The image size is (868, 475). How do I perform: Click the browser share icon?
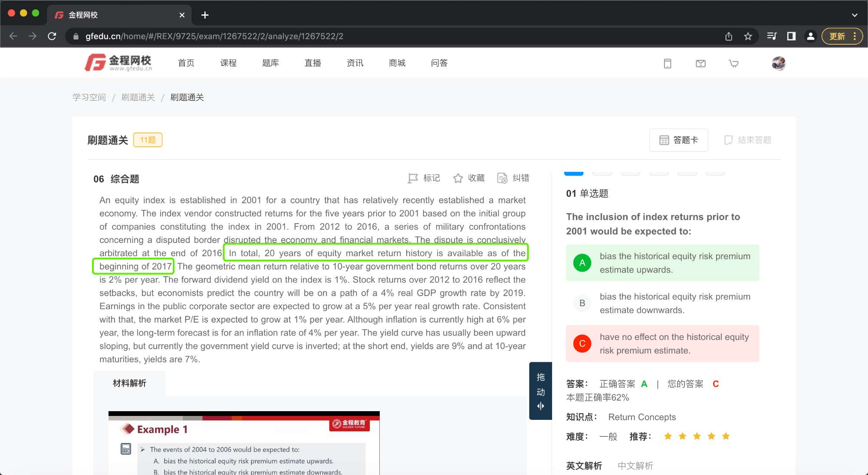pos(729,36)
